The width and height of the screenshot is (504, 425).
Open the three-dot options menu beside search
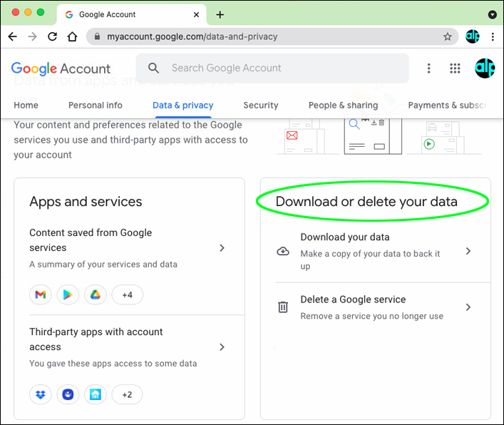pyautogui.click(x=428, y=68)
